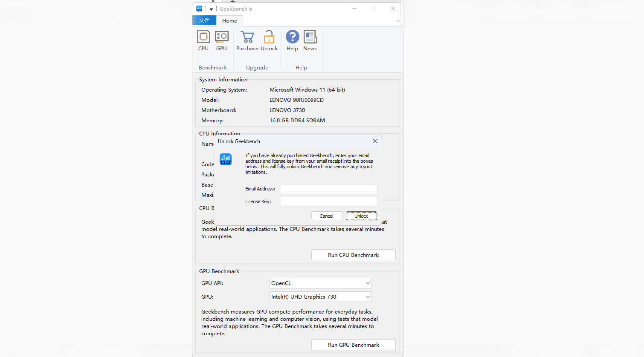The width and height of the screenshot is (644, 357).
Task: Open the 文件 file menu tab
Action: click(204, 20)
